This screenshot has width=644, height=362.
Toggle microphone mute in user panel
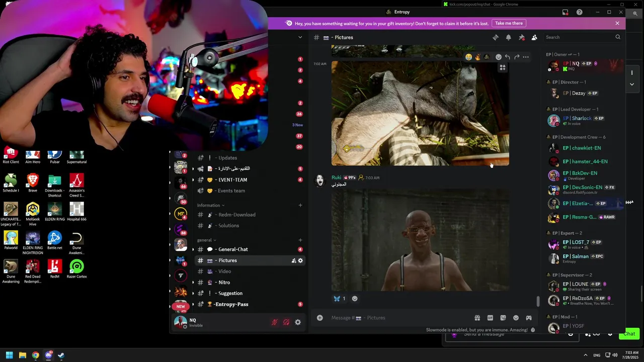(x=274, y=322)
